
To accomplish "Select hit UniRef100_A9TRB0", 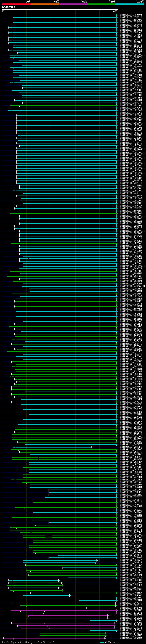I will pos(131,42).
